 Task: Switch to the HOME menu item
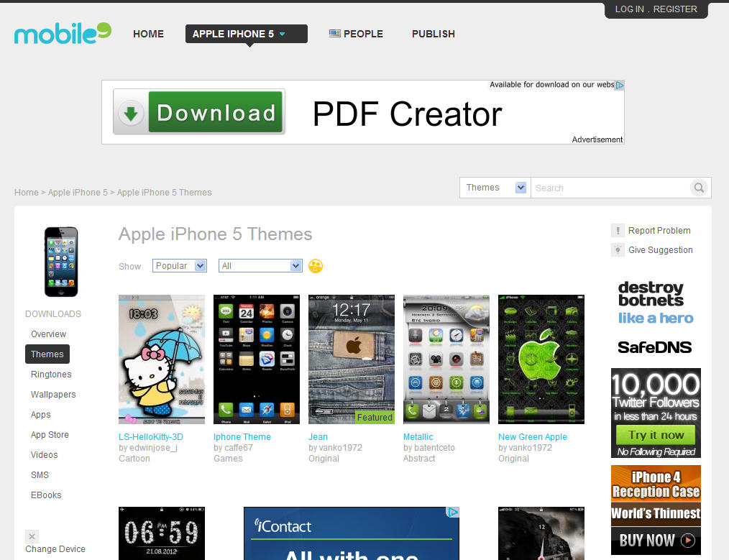coord(148,33)
